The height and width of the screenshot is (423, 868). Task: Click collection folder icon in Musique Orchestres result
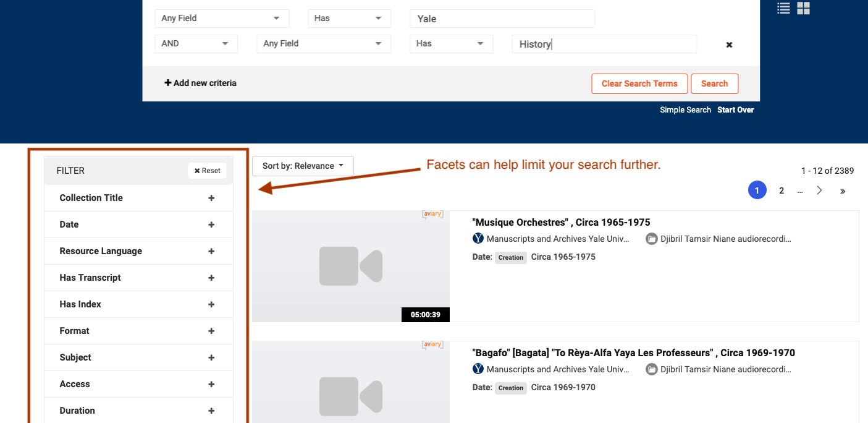click(x=651, y=239)
